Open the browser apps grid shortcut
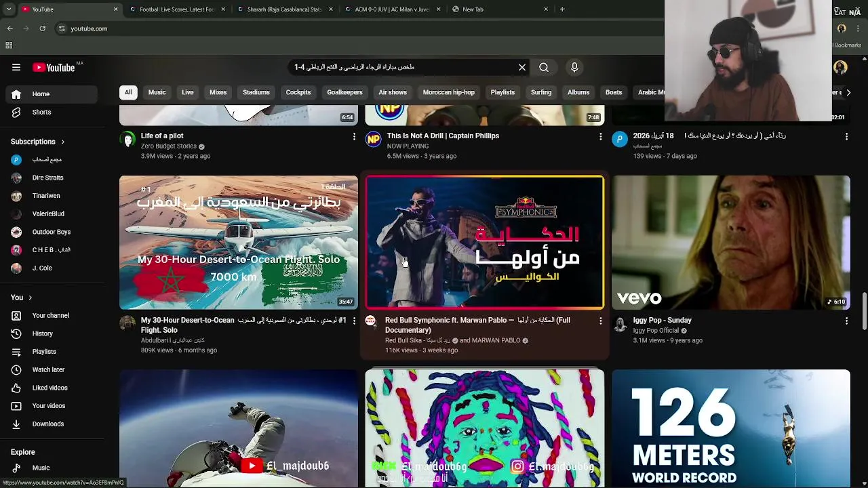The image size is (868, 488). [9, 45]
